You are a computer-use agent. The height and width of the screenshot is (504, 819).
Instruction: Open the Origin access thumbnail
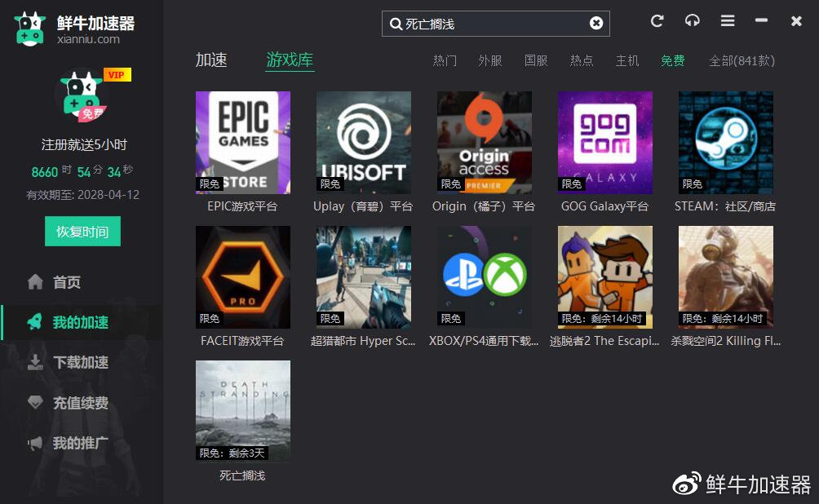(485, 143)
